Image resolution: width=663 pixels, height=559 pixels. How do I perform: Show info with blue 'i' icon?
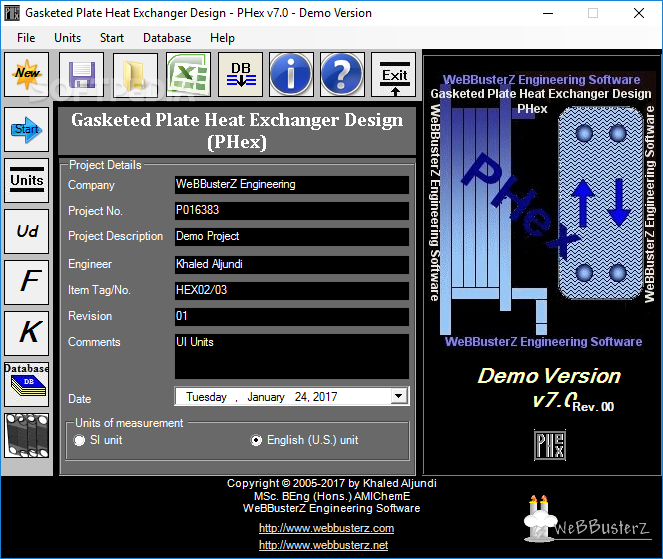tap(291, 74)
